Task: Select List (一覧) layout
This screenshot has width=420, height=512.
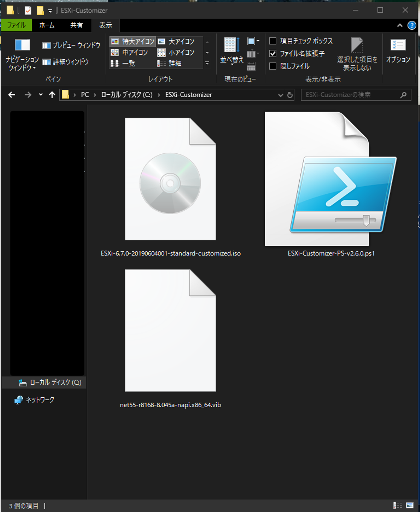Action: click(x=123, y=63)
